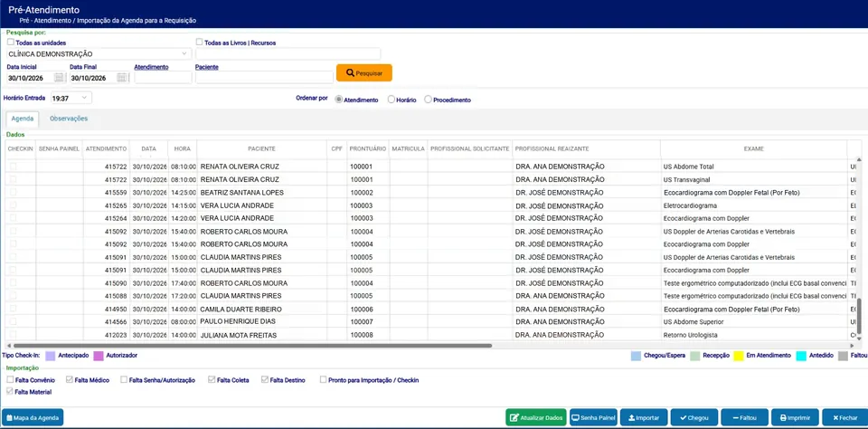Mark patient as Chegou

[694, 418]
